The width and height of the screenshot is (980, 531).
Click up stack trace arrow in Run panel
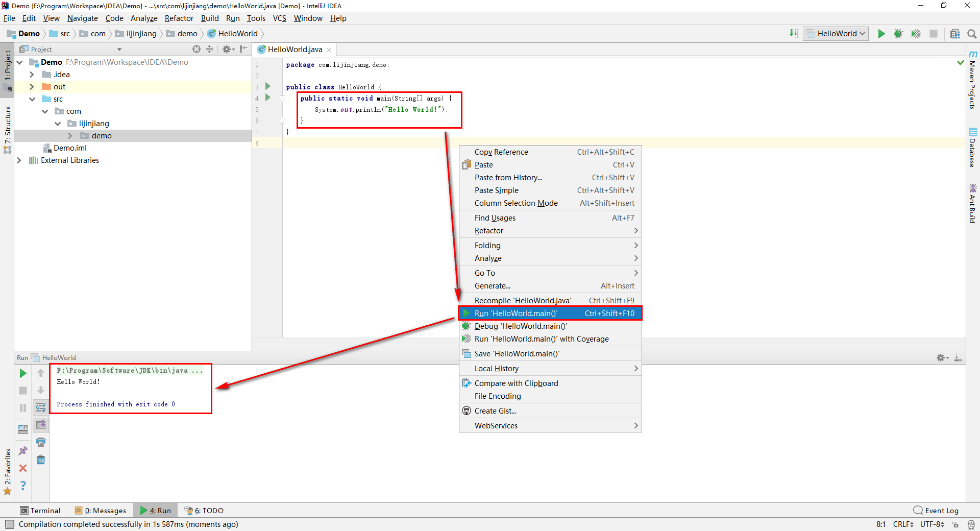click(x=41, y=373)
